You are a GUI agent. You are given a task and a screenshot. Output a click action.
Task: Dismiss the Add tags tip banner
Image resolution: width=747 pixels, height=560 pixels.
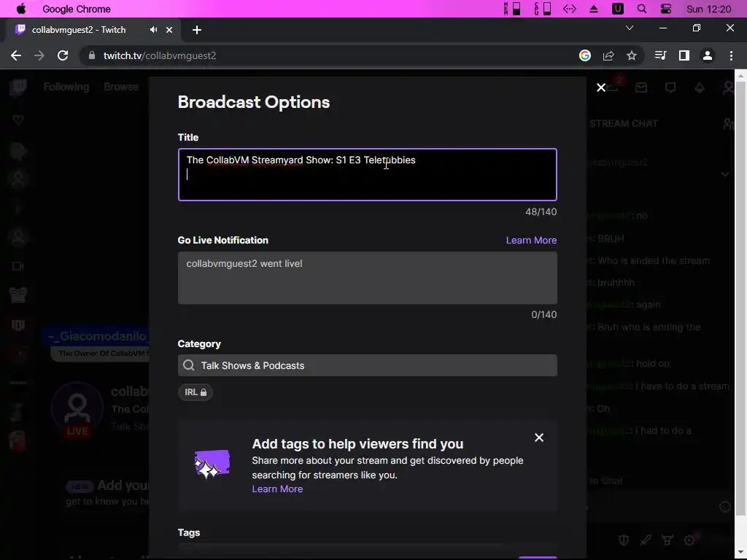coord(539,437)
